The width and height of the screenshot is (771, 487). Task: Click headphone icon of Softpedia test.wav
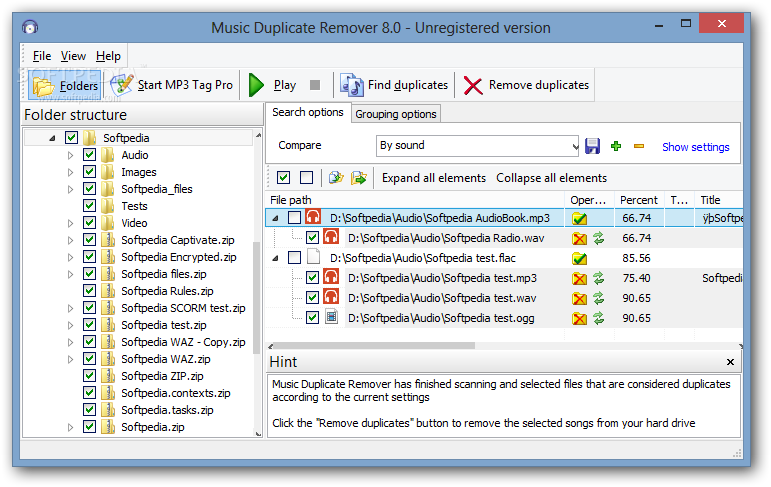(331, 297)
